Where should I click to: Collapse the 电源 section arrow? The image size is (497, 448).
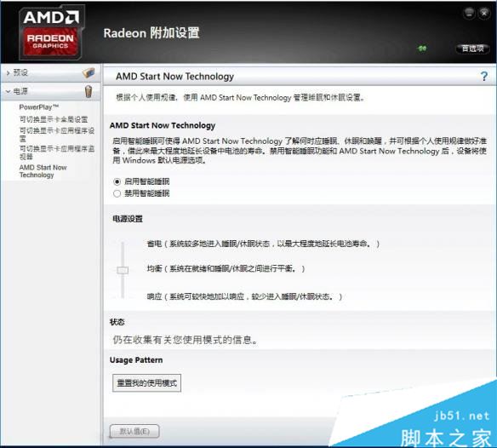point(8,92)
